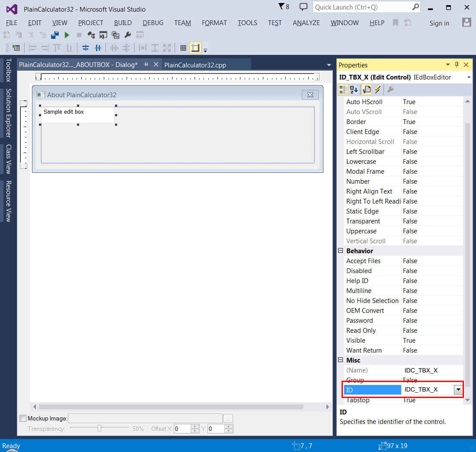Open the Toolbox side tab
This screenshot has width=476, height=452.
tap(9, 70)
